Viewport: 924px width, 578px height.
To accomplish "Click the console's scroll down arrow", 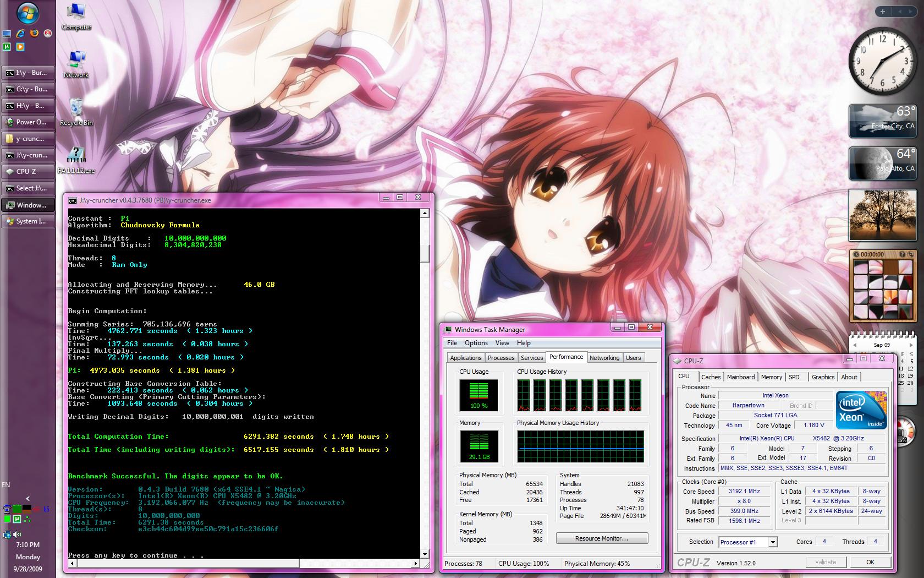I will [x=425, y=554].
